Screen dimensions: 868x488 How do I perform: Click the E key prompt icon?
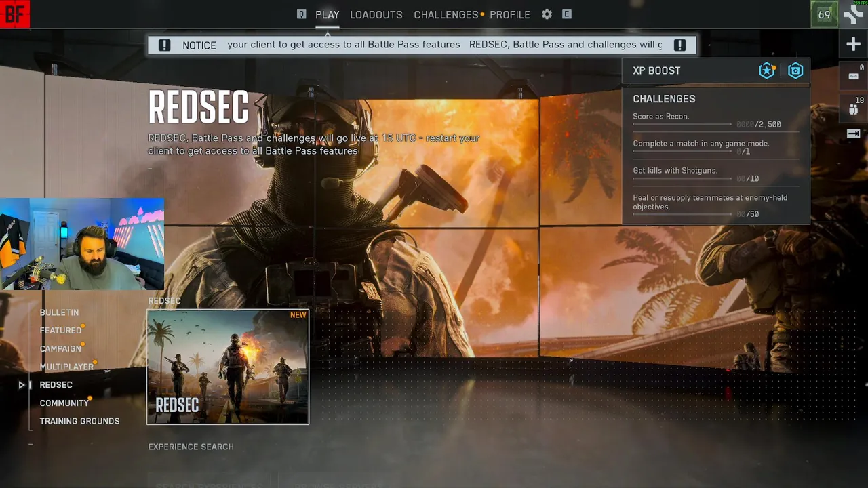[567, 14]
